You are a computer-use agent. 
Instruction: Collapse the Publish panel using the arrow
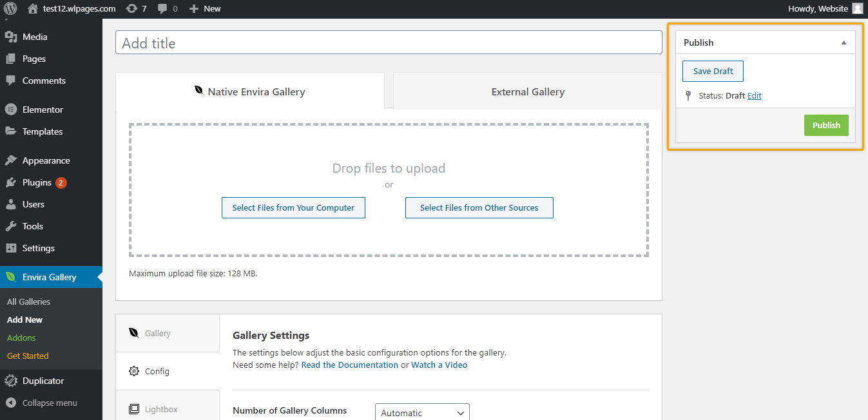844,43
